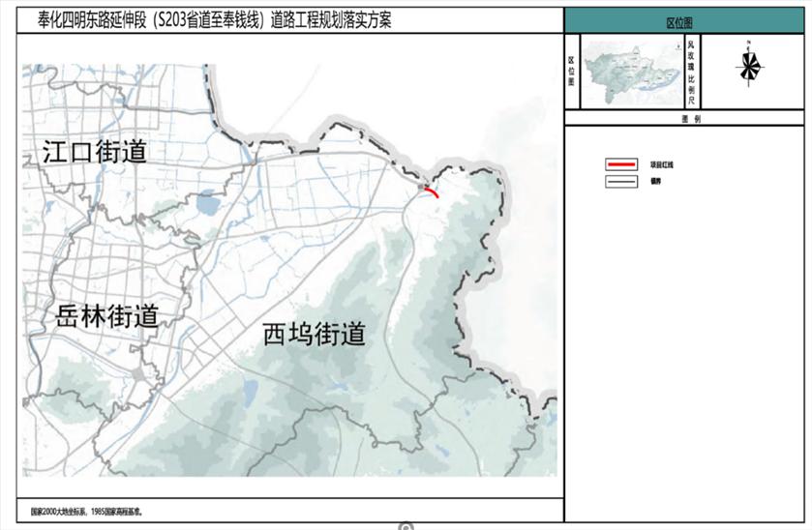The width and height of the screenshot is (812, 530).
Task: Click the vertical 风玫瑰比例尺 label
Action: point(690,71)
